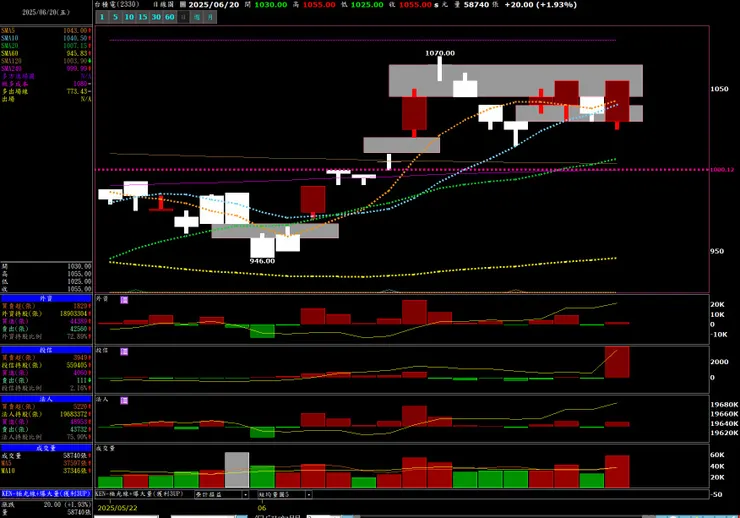
Task: Click the gray volume bar in 成交量 chart
Action: tap(237, 470)
